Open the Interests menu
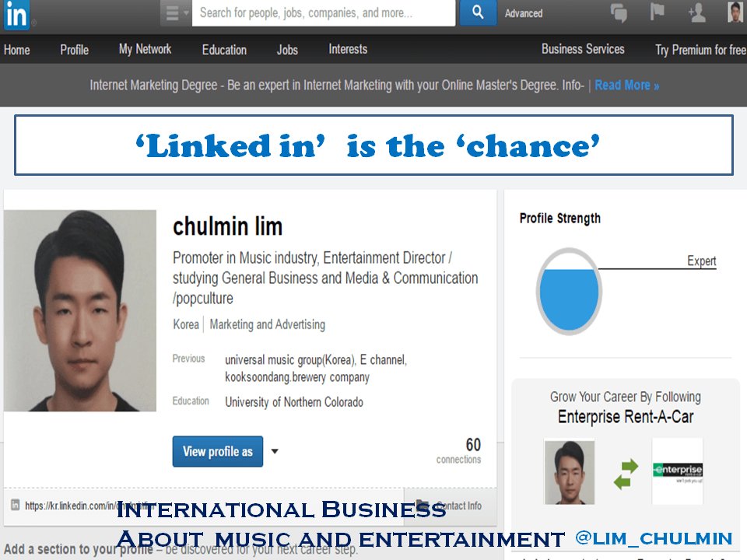Viewport: 747px width, 560px height. pyautogui.click(x=348, y=49)
